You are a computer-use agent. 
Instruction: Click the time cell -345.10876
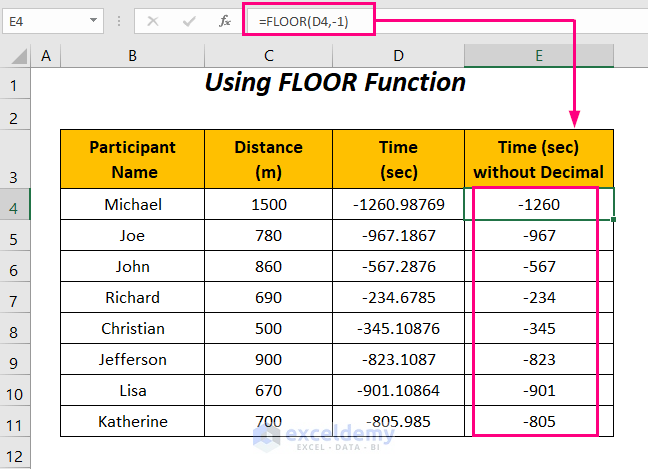pyautogui.click(x=398, y=329)
